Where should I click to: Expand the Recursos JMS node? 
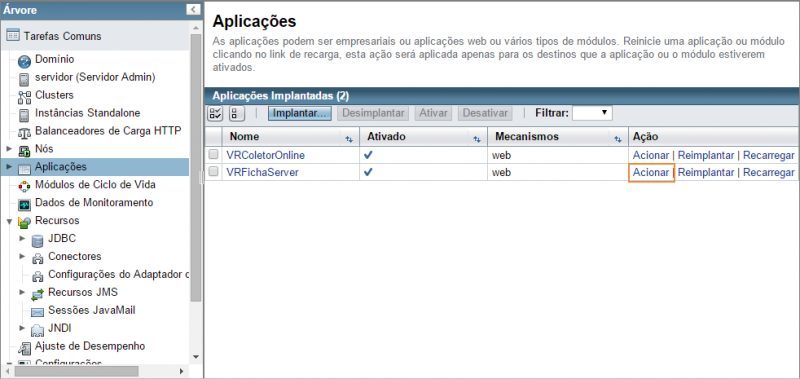tap(22, 292)
